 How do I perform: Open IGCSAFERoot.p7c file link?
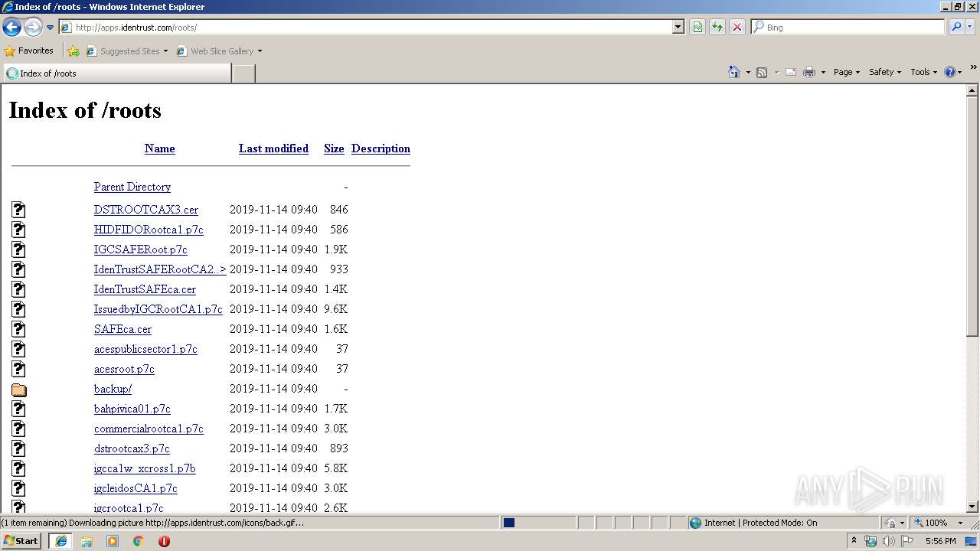[141, 249]
